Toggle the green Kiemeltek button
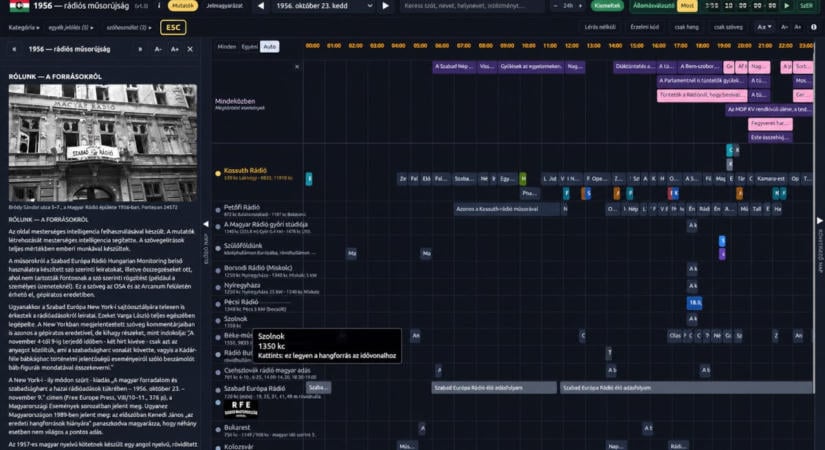The image size is (825, 450). [607, 6]
